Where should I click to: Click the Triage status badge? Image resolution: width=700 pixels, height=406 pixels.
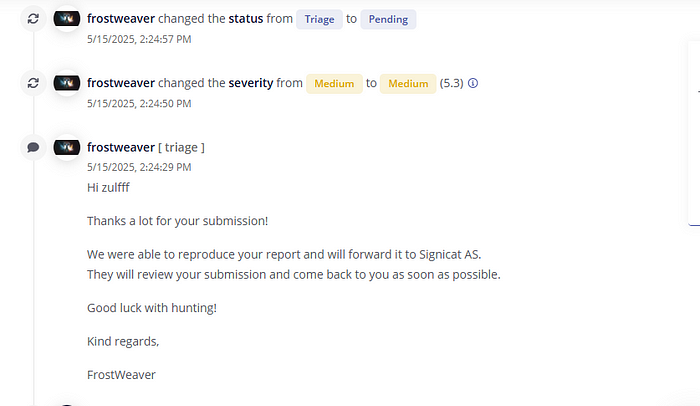[x=319, y=19]
